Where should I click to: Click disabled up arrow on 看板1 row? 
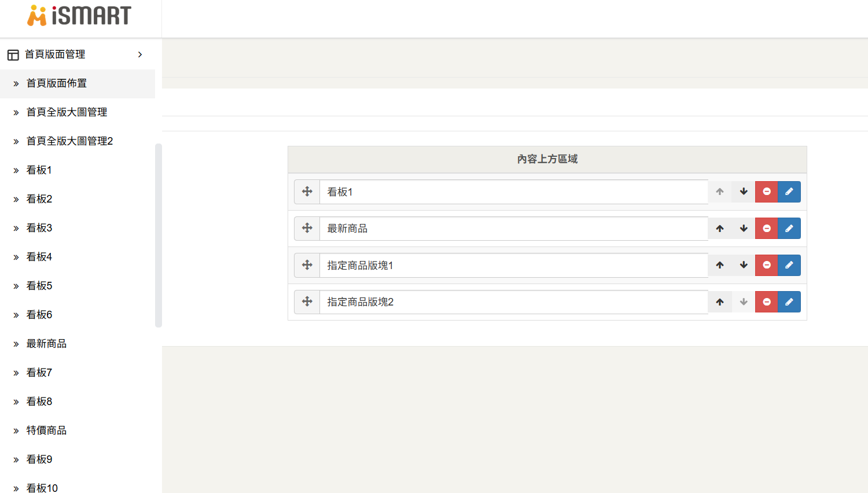[720, 192]
